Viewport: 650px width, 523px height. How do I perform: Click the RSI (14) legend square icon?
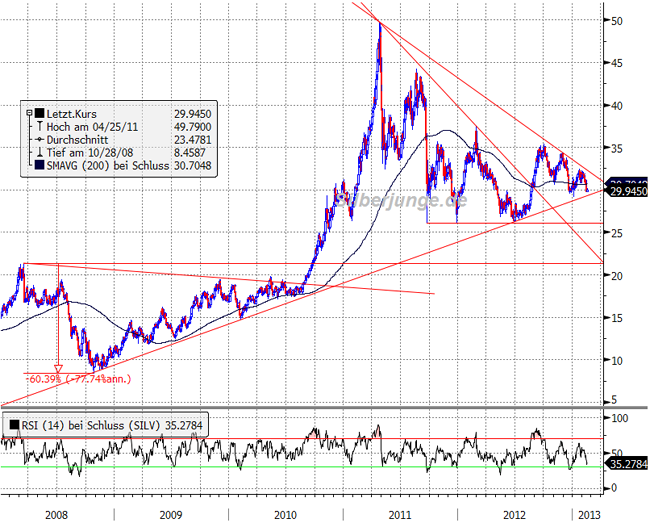click(11, 424)
